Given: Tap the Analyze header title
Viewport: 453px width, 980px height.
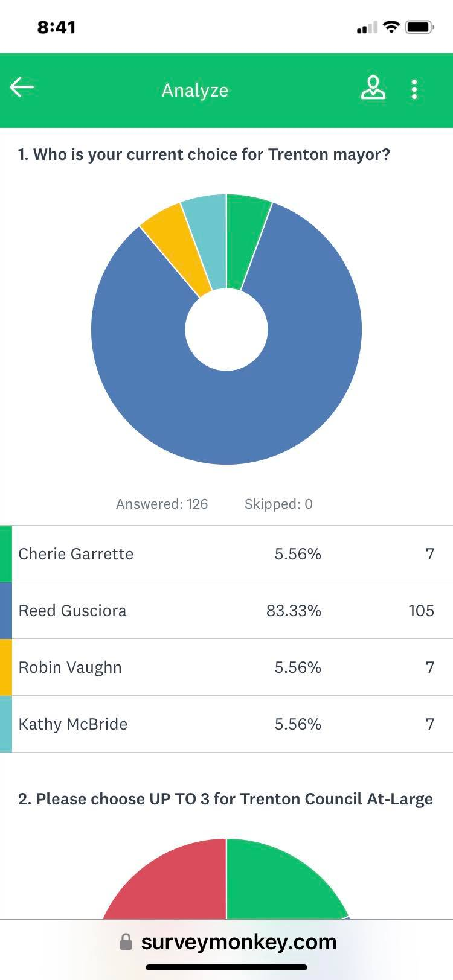Looking at the screenshot, I should pos(195,91).
